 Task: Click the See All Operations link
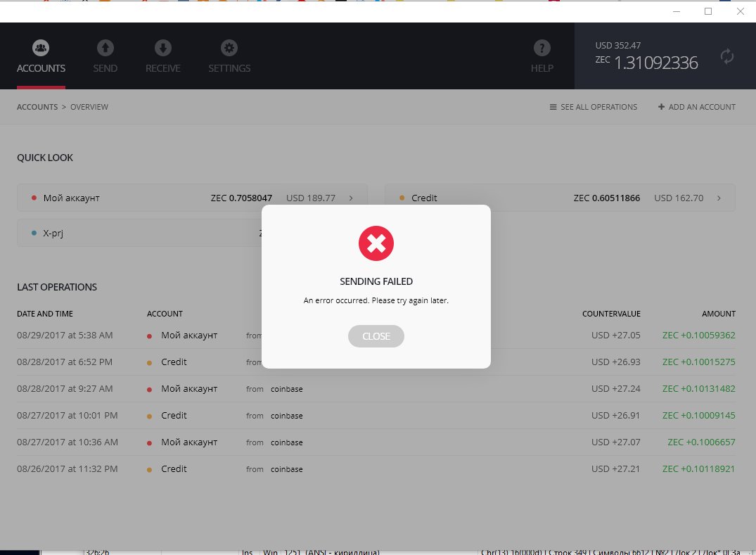point(594,107)
